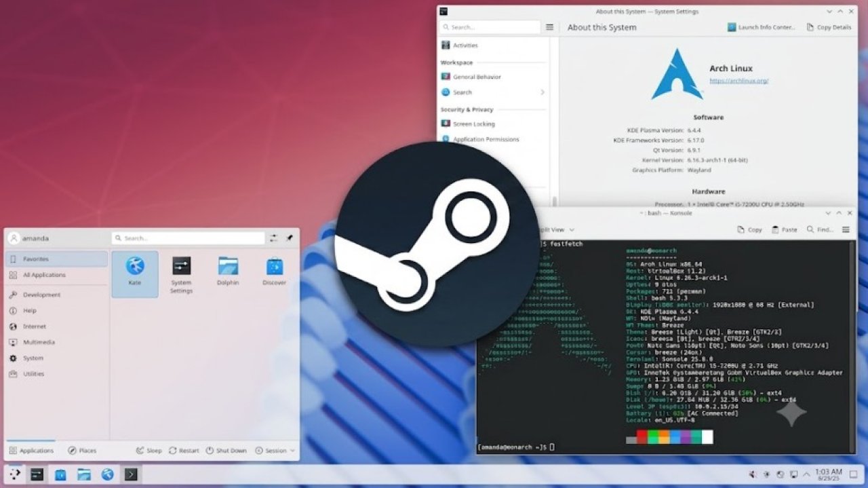This screenshot has width=868, height=488.
Task: Switch to the Places tab in launcher
Action: (82, 451)
